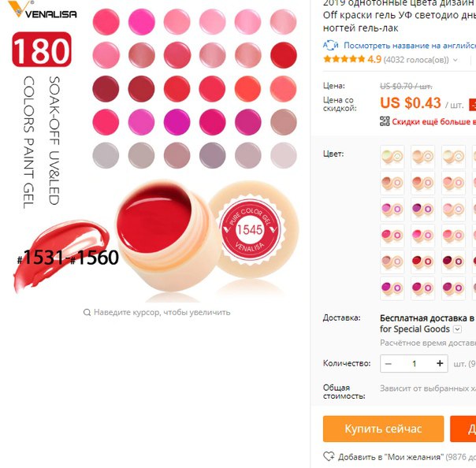Increase quantity with plus button
Viewport: 476px width, 468px height.
[440, 363]
